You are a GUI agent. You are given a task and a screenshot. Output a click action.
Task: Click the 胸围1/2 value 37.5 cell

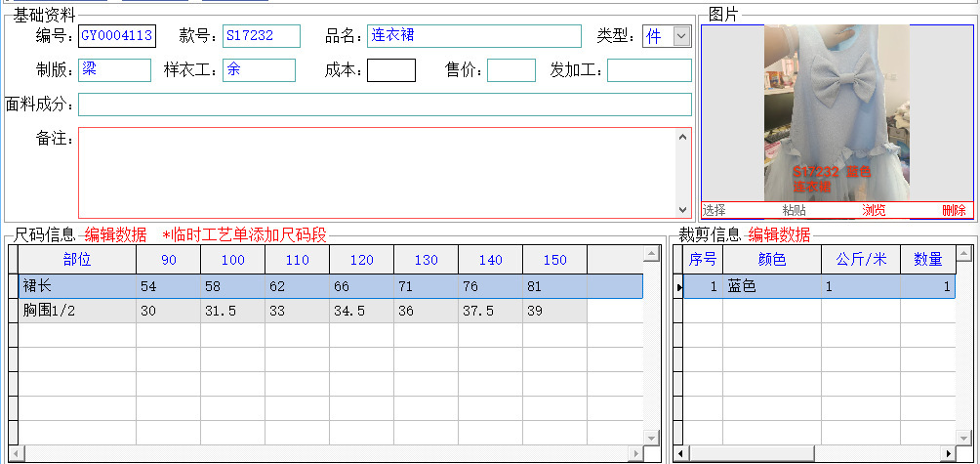pos(491,311)
